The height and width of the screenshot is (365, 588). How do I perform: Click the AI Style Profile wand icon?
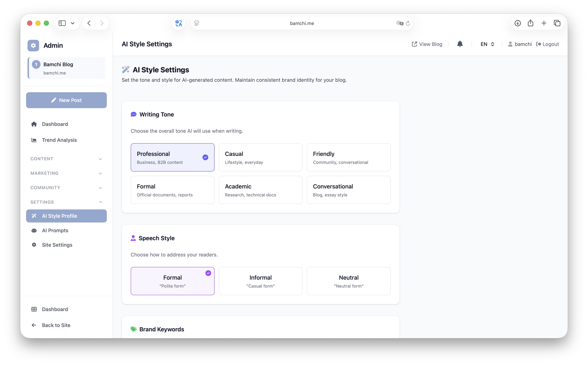pos(34,216)
